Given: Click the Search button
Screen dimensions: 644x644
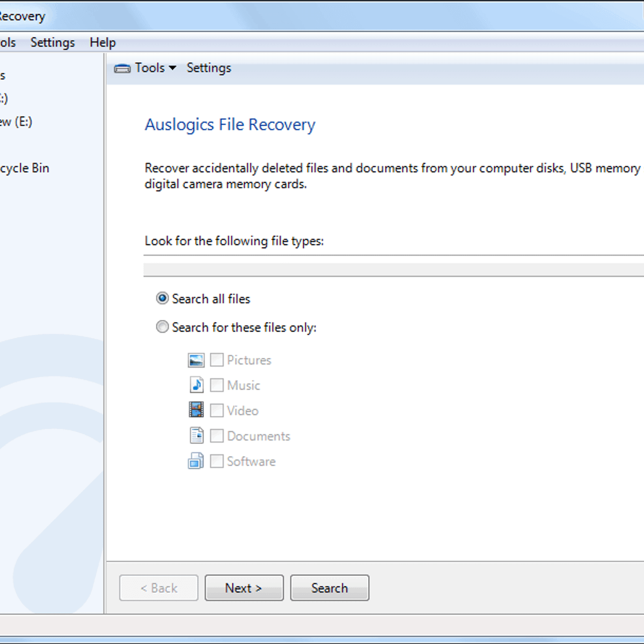Looking at the screenshot, I should [x=330, y=588].
